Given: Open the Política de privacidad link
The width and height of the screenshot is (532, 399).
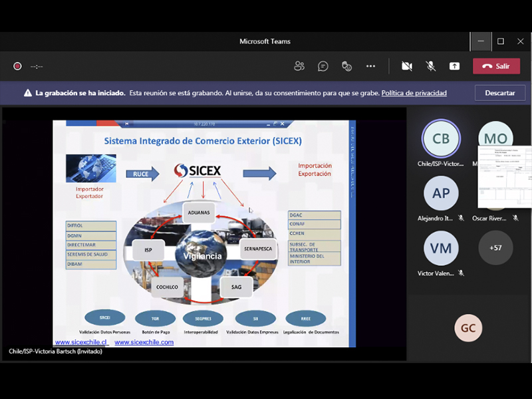Looking at the screenshot, I should (414, 93).
